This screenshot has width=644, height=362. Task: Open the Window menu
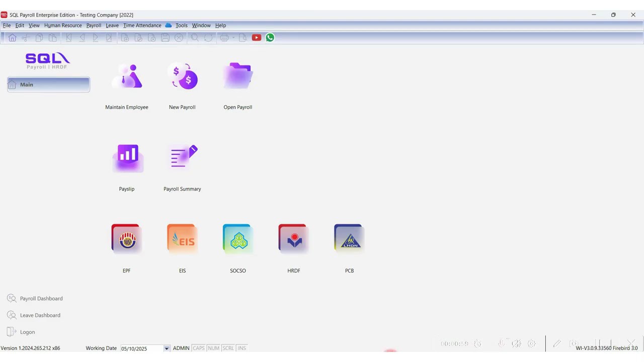(x=201, y=25)
